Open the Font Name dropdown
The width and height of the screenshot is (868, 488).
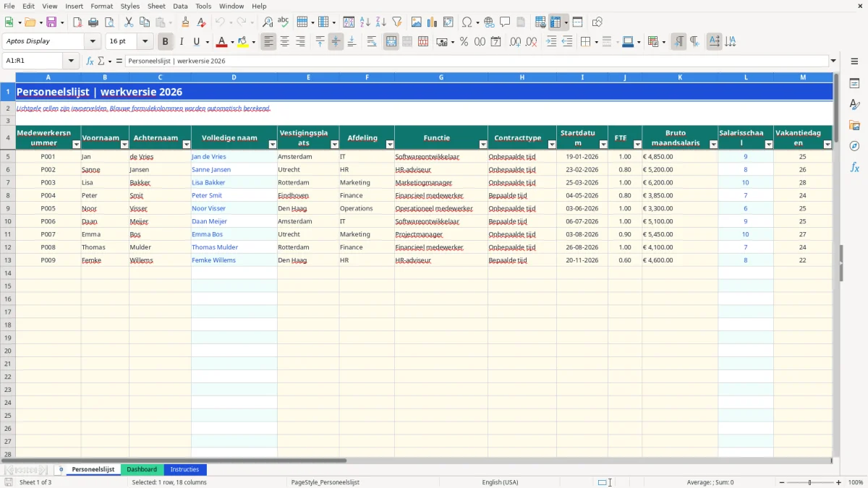(92, 41)
